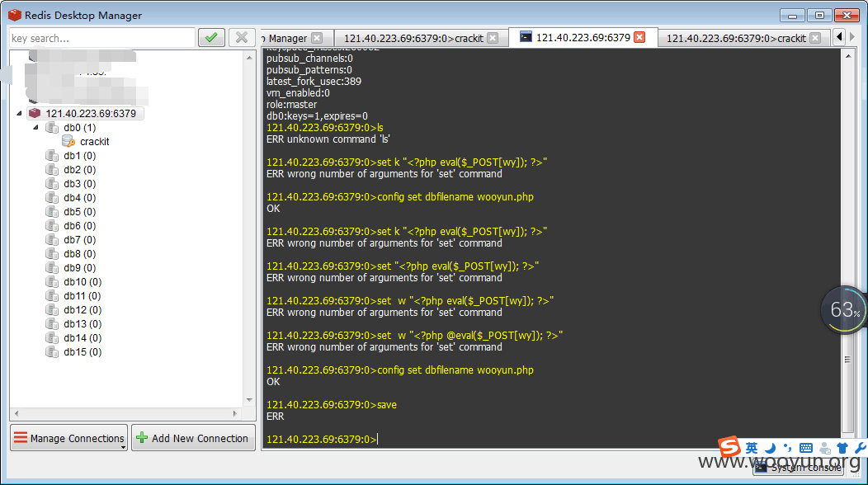The image size is (868, 485).
Task: Select db13 (0) database icon
Action: click(x=52, y=324)
